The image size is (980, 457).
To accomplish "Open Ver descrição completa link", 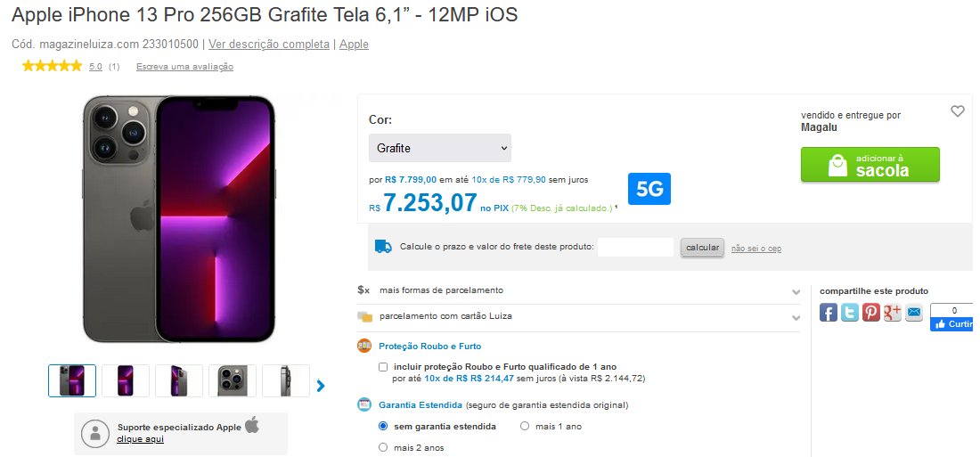I will pyautogui.click(x=269, y=45).
